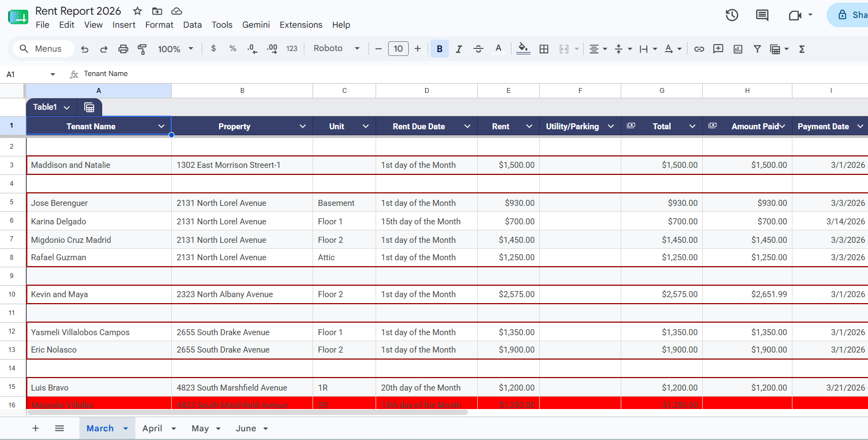This screenshot has width=868, height=440.
Task: Open vertical align dropdown
Action: pyautogui.click(x=623, y=49)
